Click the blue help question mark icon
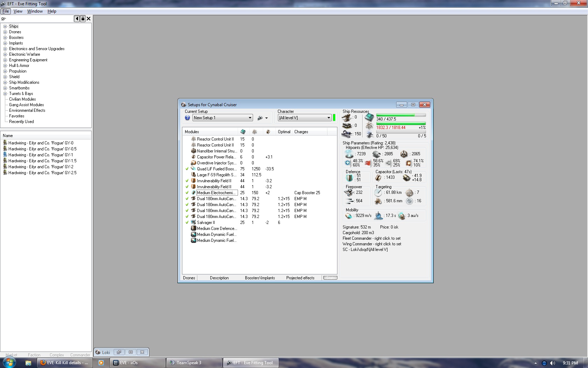The width and height of the screenshot is (588, 368). [187, 118]
